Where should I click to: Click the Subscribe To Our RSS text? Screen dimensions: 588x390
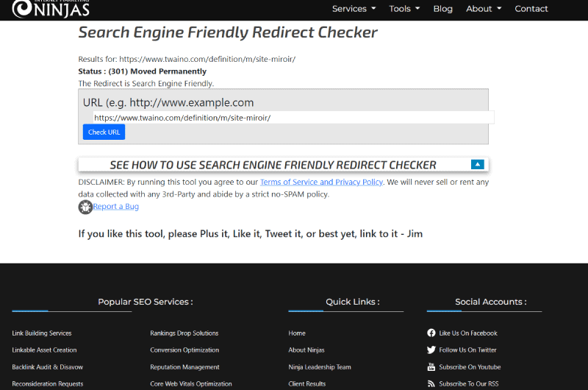pos(469,383)
